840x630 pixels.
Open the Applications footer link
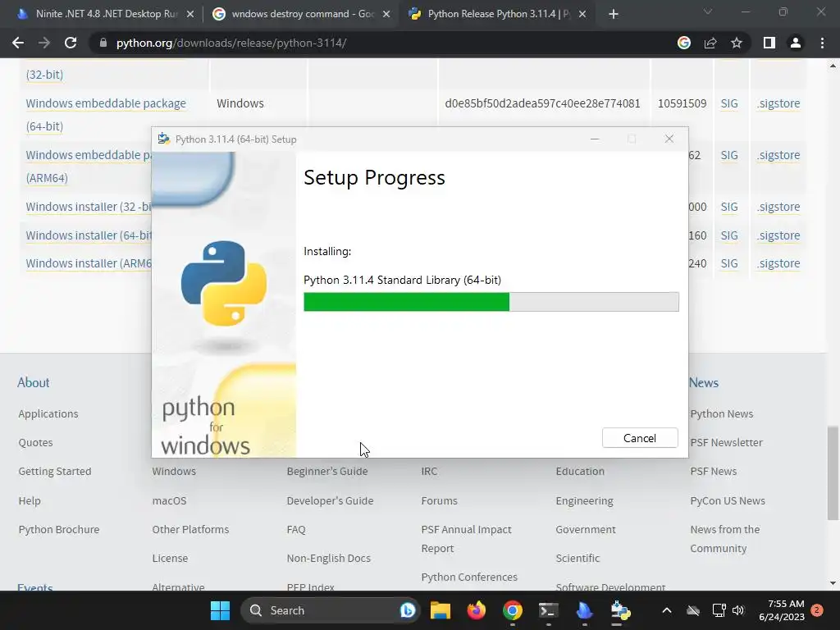48,413
